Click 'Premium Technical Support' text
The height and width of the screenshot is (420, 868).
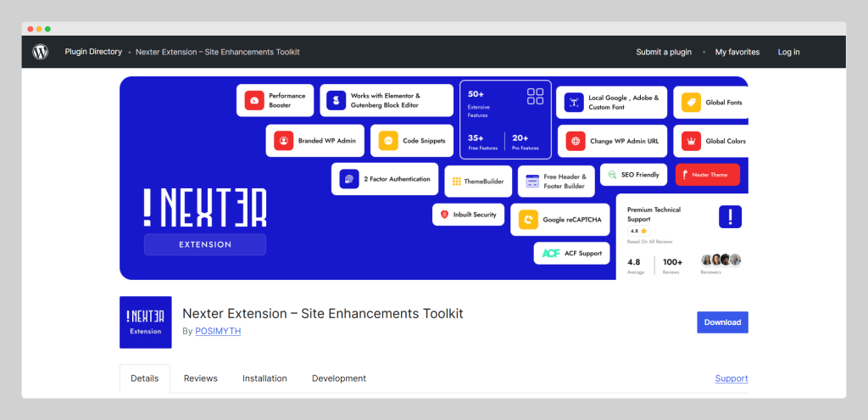654,215
